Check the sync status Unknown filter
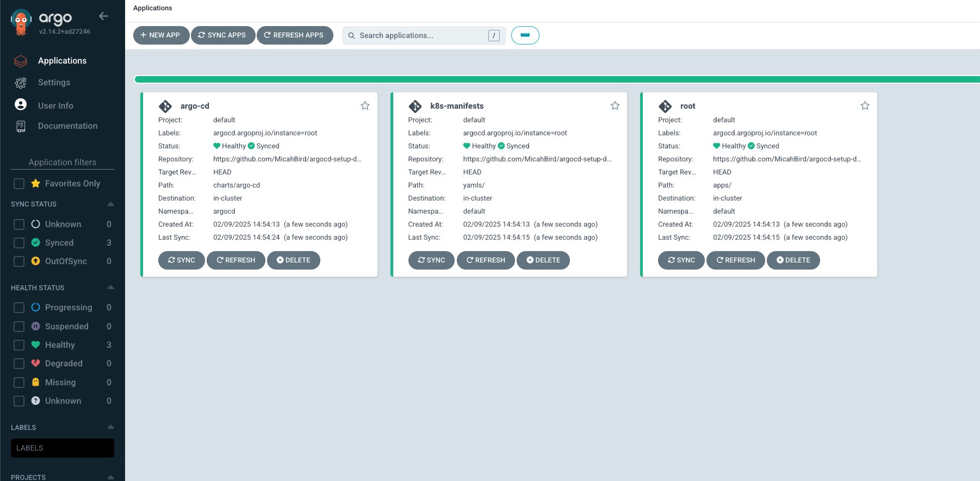980x481 pixels. (x=19, y=224)
